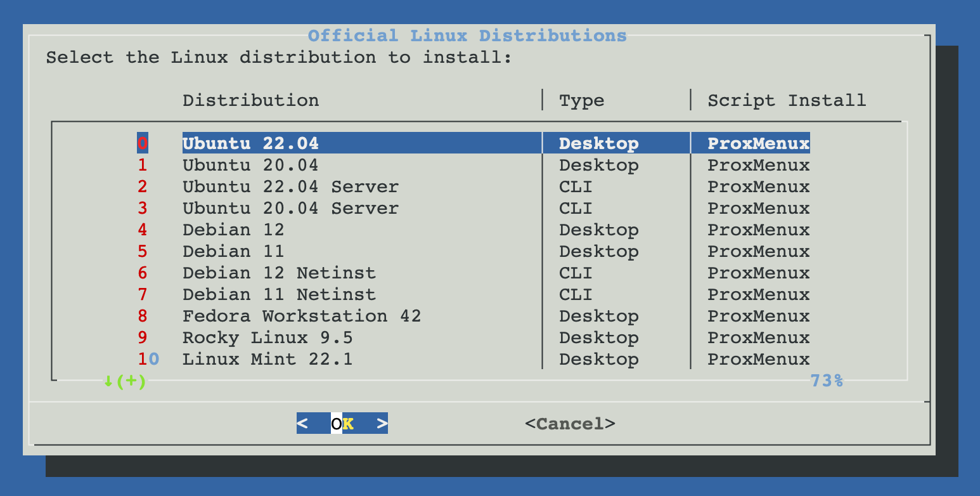980x496 pixels.
Task: Choose Ubuntu 20.04 from the list
Action: (x=250, y=165)
